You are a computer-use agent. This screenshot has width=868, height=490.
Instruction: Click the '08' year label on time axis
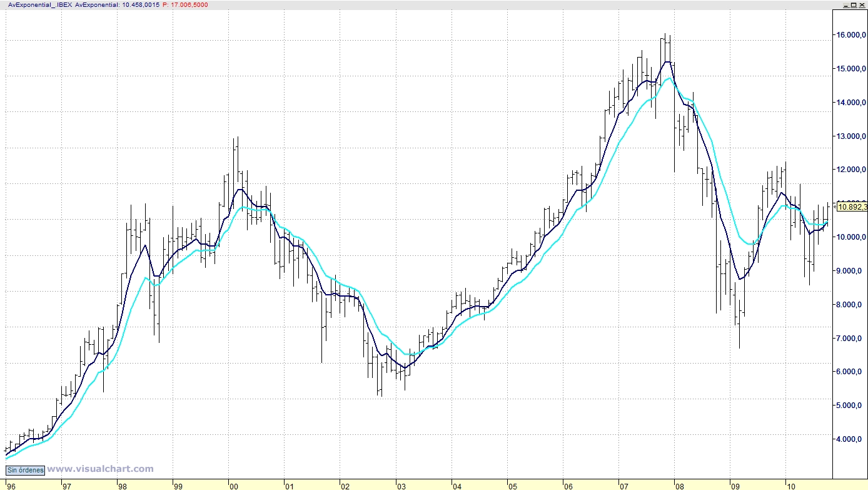(679, 486)
